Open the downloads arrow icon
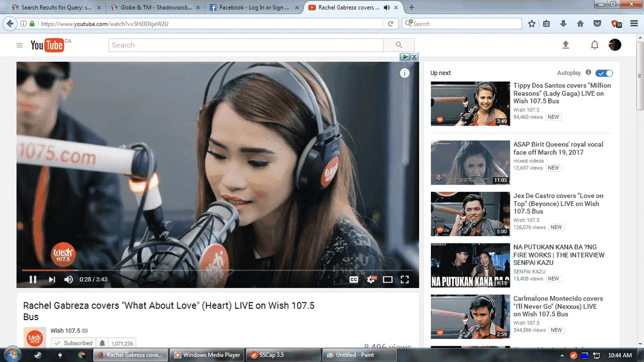Viewport: 644px width, 362px height. click(563, 24)
